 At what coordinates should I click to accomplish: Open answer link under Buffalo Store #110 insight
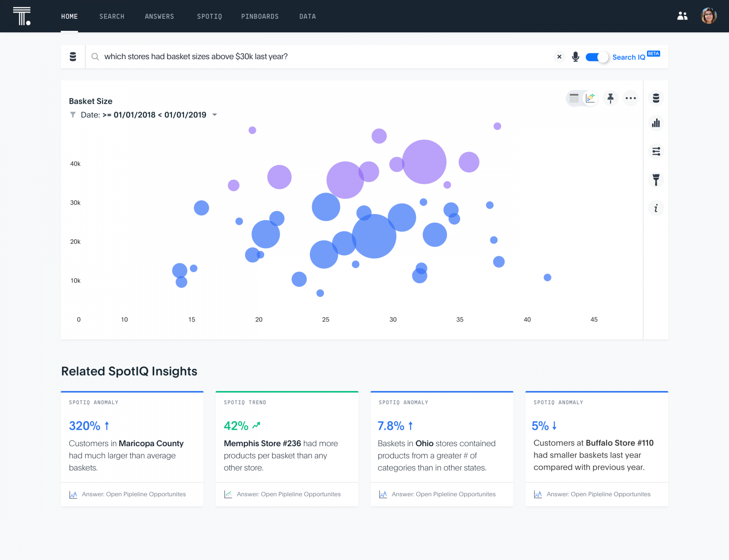pyautogui.click(x=598, y=494)
